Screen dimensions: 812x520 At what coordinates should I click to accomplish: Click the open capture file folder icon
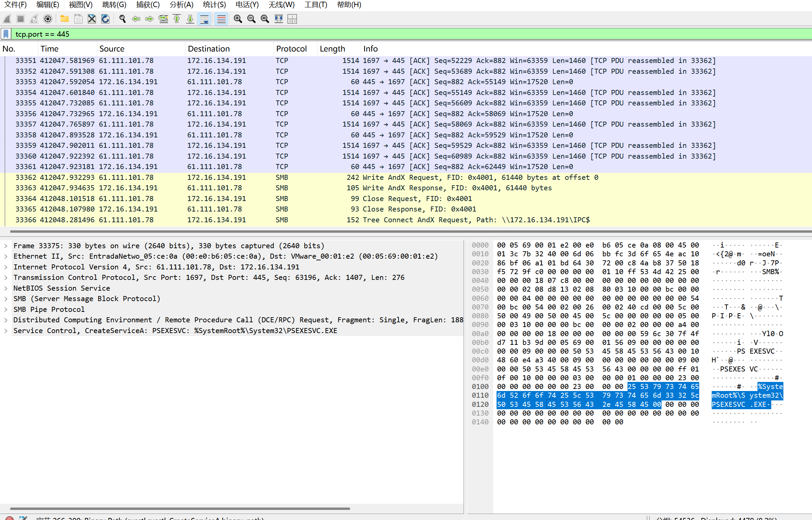64,19
